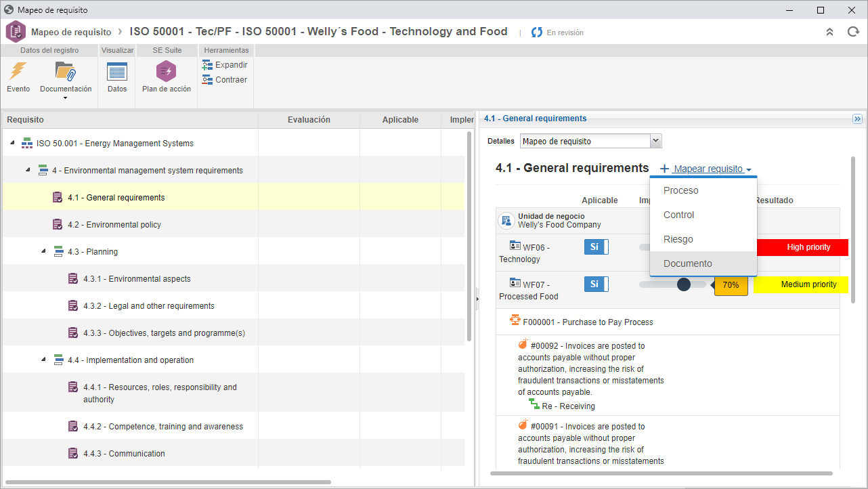Click the #00091 risk bomb icon

pyautogui.click(x=523, y=425)
